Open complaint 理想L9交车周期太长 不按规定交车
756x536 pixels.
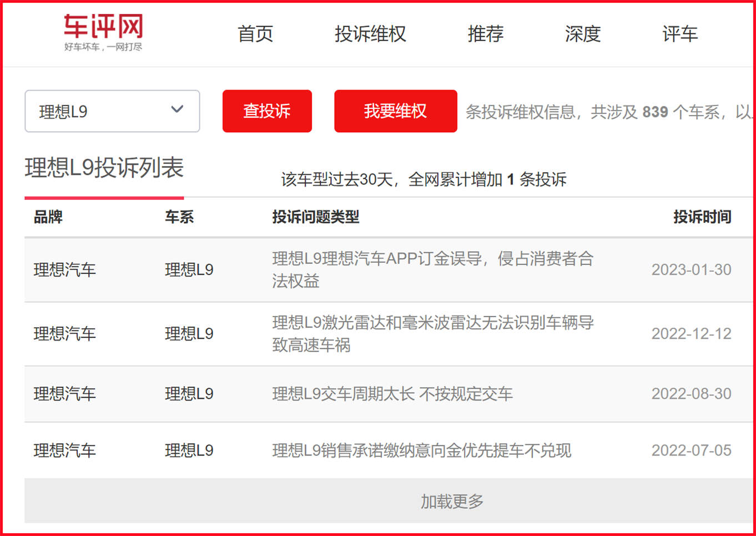tap(392, 394)
